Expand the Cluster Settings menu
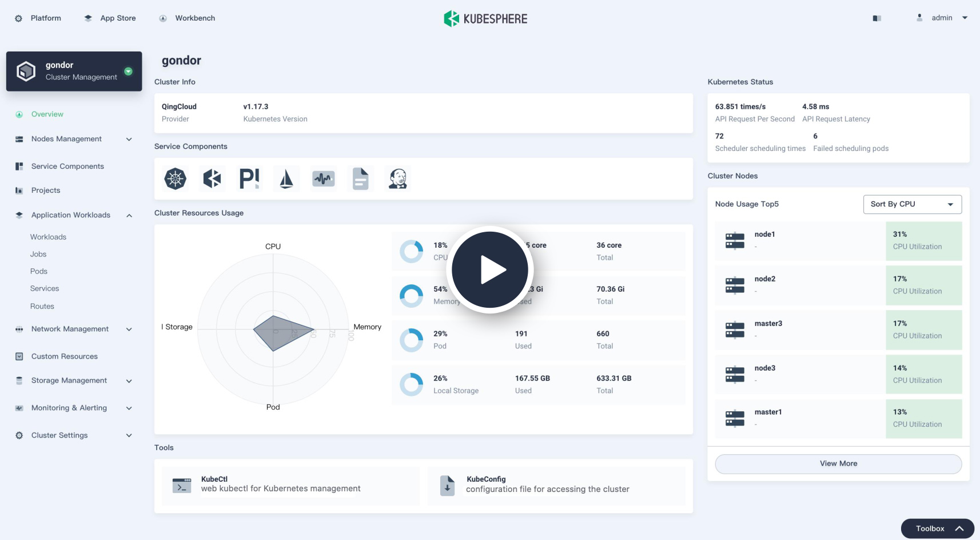Screen dimensions: 980x540 pos(129,435)
